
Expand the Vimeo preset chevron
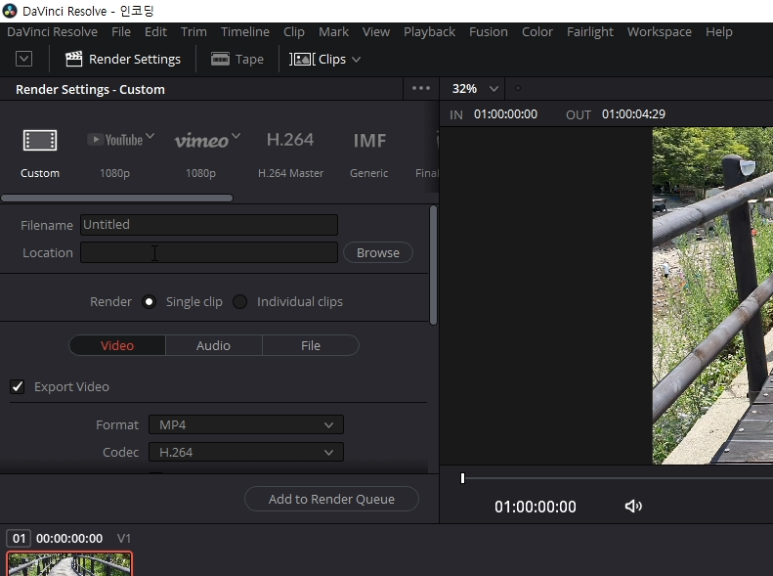coord(236,136)
